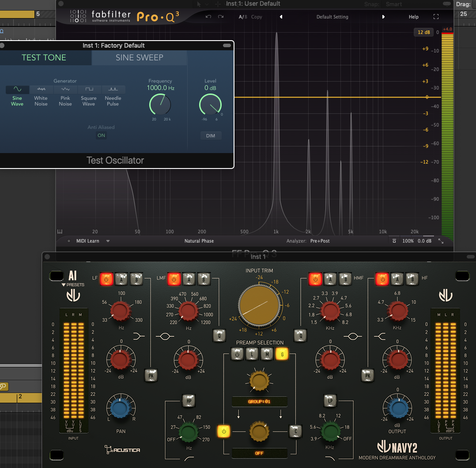Select LMF bell shape icon
476x468 pixels.
[165, 337]
